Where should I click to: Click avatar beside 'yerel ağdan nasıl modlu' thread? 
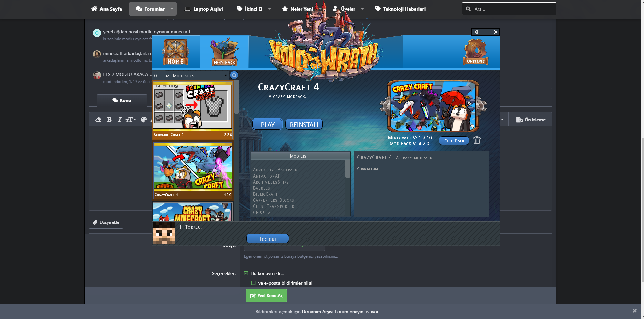(97, 33)
